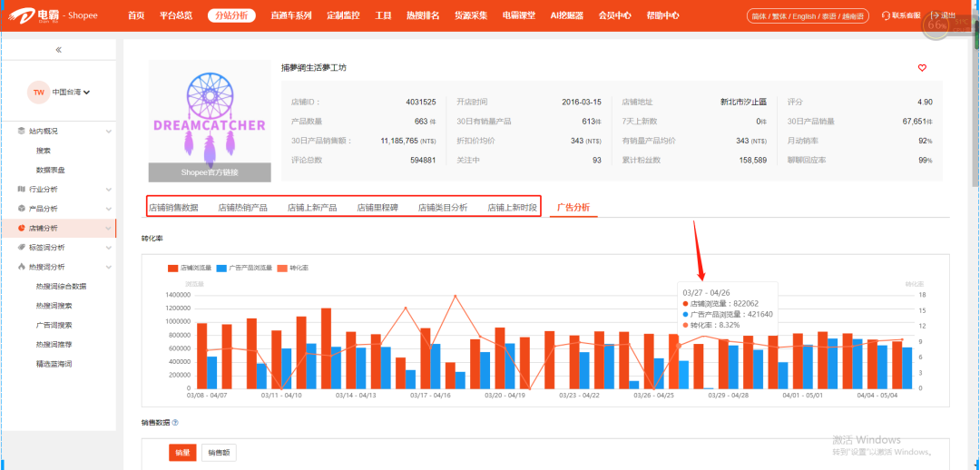
Task: Click the 退出 logout icon
Action: tap(934, 16)
